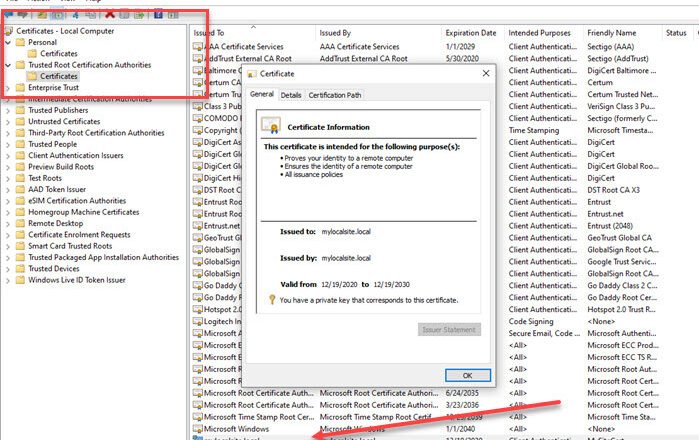Select Certificate Enrolment Requests folder
This screenshot has height=440, width=699.
point(79,234)
